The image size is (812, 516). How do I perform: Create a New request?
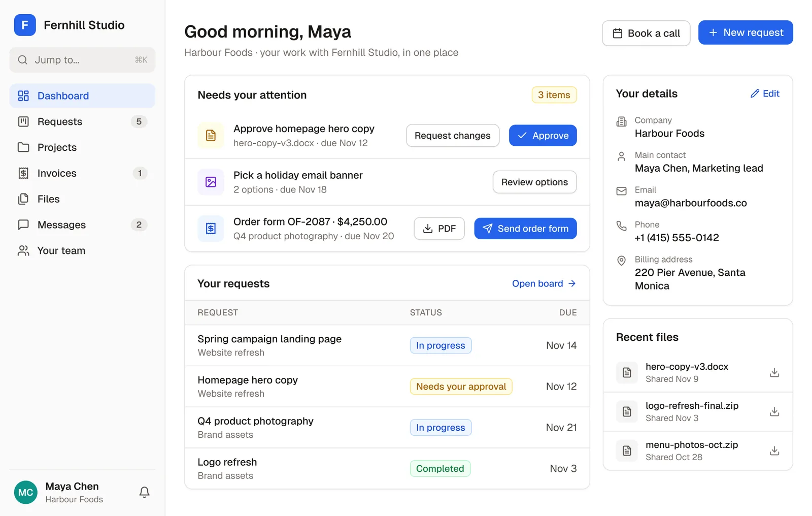point(746,33)
